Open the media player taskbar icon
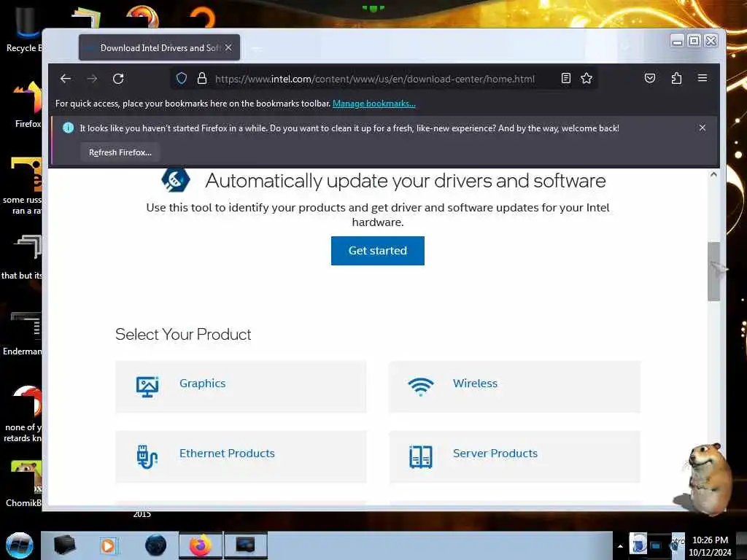Screen dimensions: 747x560 click(108, 545)
